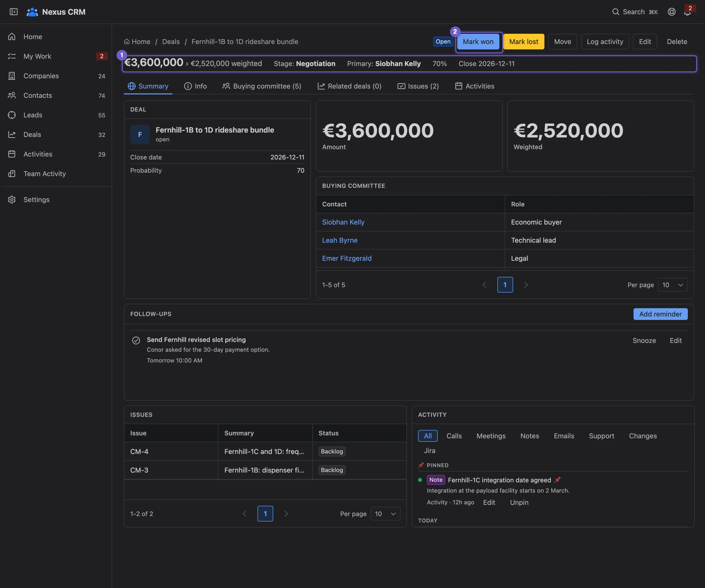This screenshot has width=705, height=588.
Task: Open the notifications bell
Action: click(687, 12)
